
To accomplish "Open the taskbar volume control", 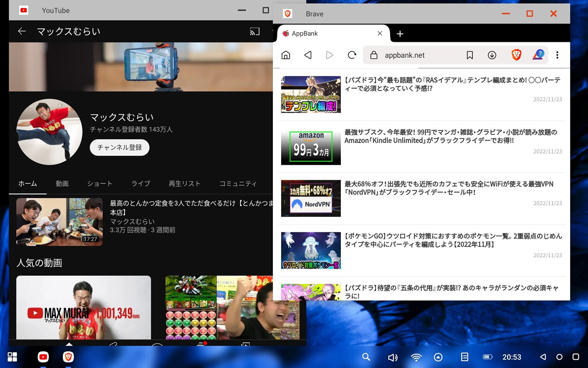I will (392, 357).
